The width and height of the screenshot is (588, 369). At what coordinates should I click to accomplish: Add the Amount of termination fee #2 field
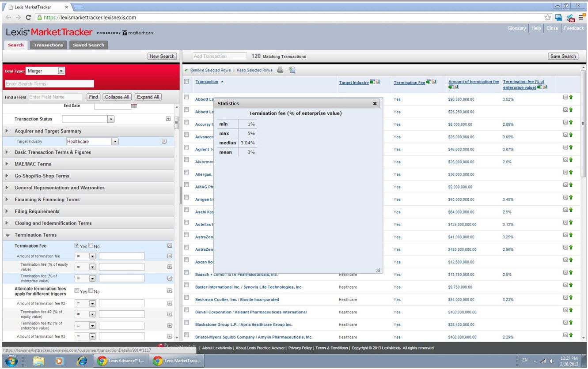point(170,303)
